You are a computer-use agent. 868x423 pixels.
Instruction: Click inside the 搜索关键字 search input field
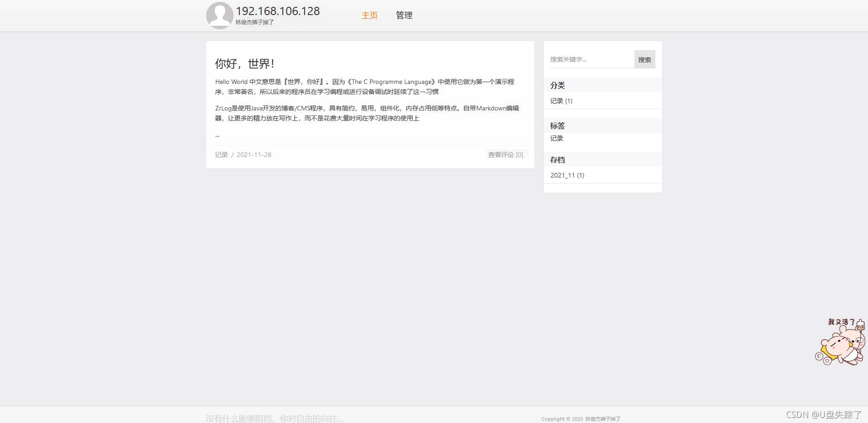coord(588,59)
